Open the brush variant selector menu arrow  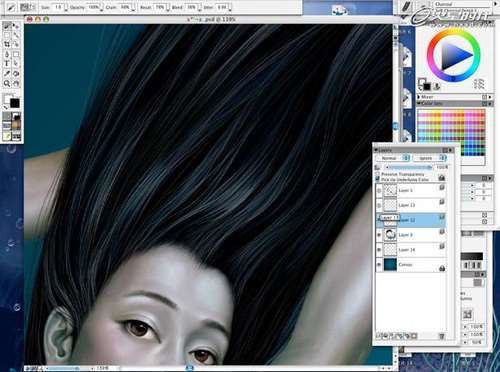click(495, 4)
